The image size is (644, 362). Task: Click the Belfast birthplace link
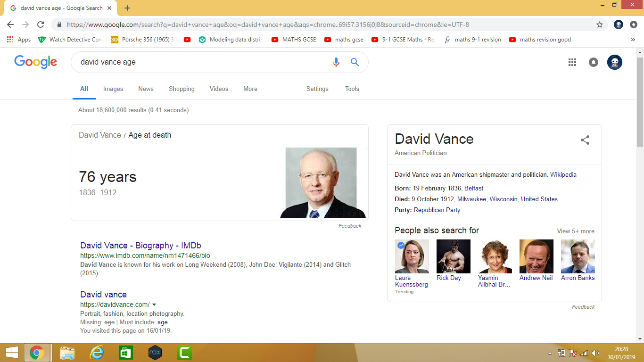(x=474, y=188)
